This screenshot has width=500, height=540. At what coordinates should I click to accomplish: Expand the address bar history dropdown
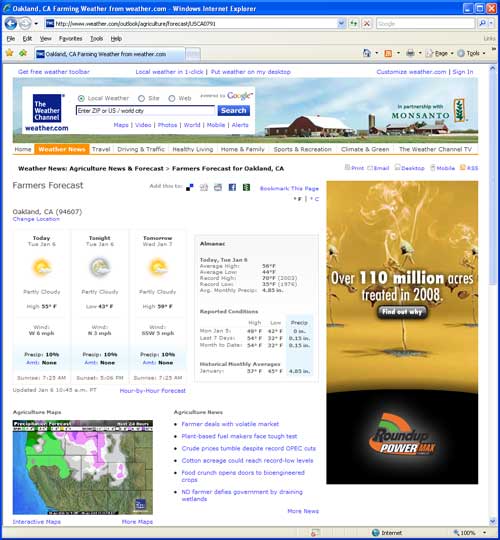click(x=341, y=23)
